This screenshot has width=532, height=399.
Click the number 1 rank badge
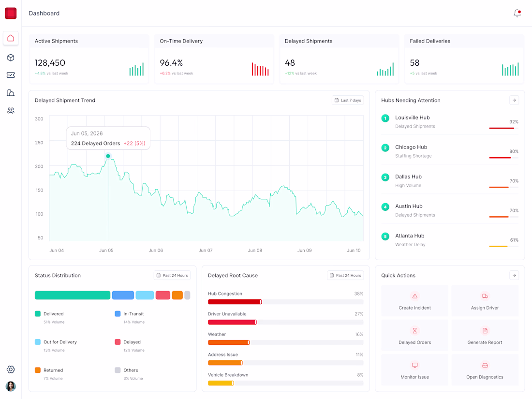385,118
